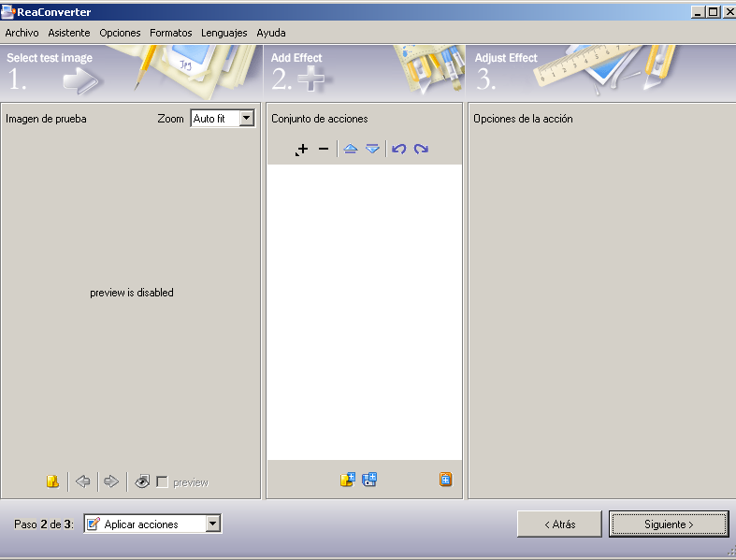Click the plus icon in Add Effect banner
Viewport: 736px width, 560px height.
click(310, 78)
